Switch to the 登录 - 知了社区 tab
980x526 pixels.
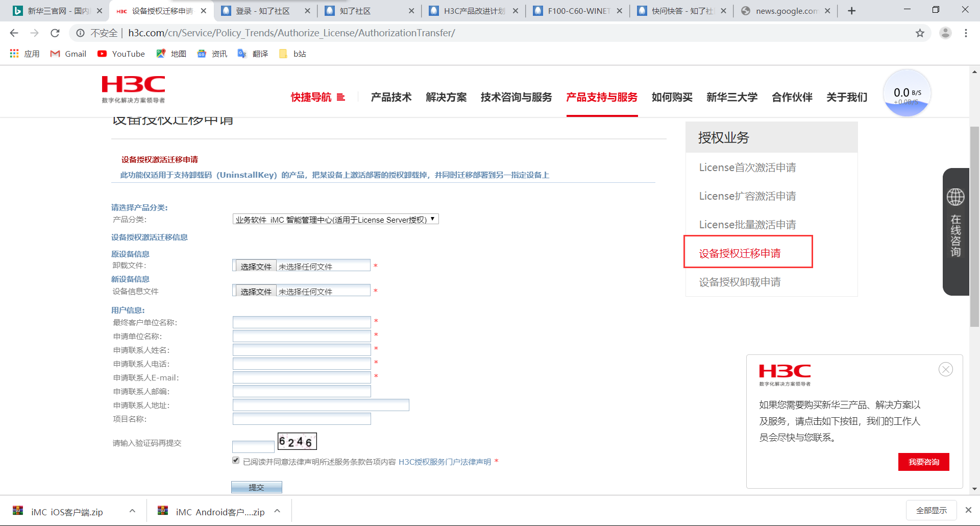click(263, 11)
